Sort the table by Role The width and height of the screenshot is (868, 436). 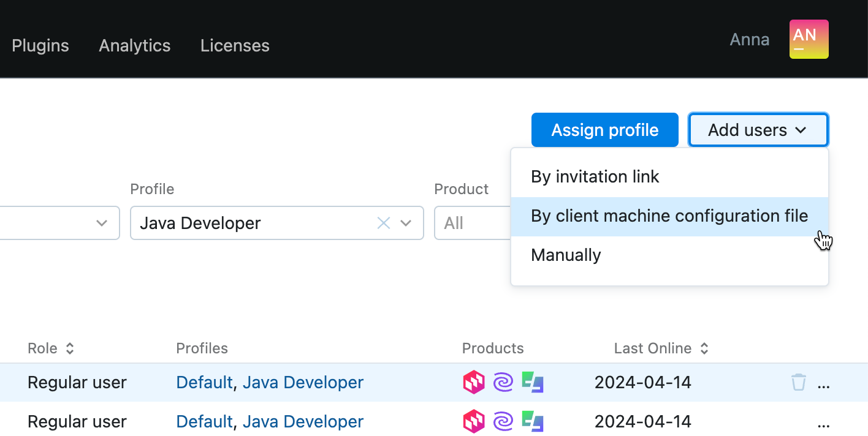[x=70, y=348]
